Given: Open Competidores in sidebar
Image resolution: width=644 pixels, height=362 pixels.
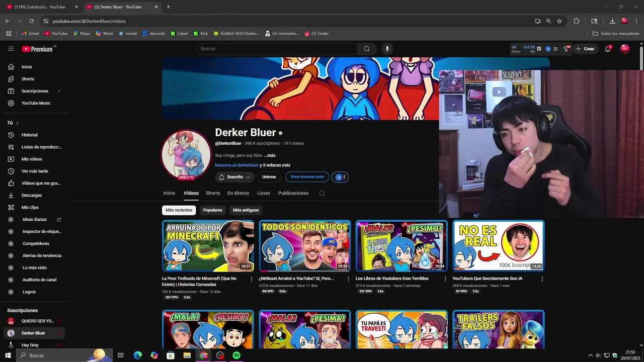Looking at the screenshot, I should [x=35, y=243].
